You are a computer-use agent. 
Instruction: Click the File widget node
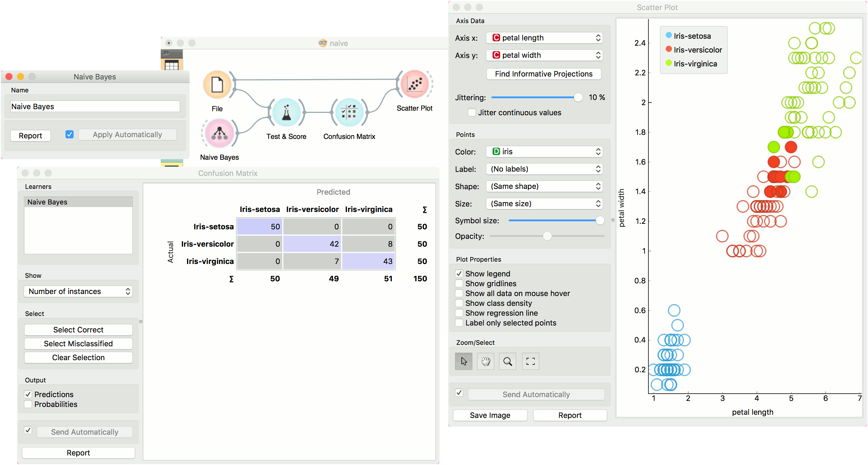coord(217,85)
